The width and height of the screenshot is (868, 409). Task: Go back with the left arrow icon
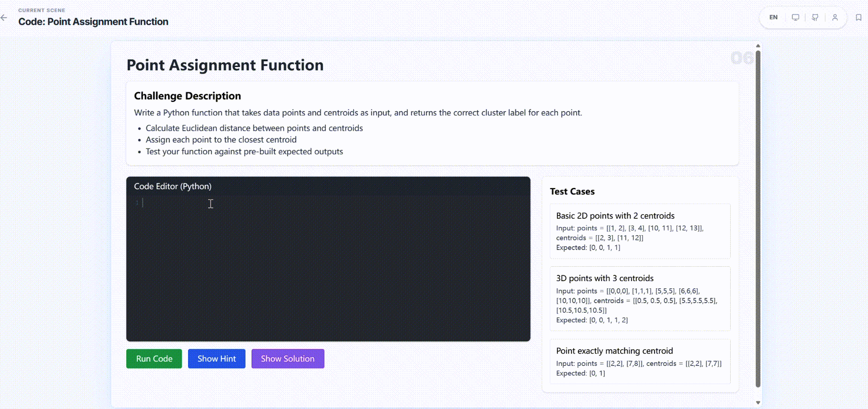coord(4,18)
